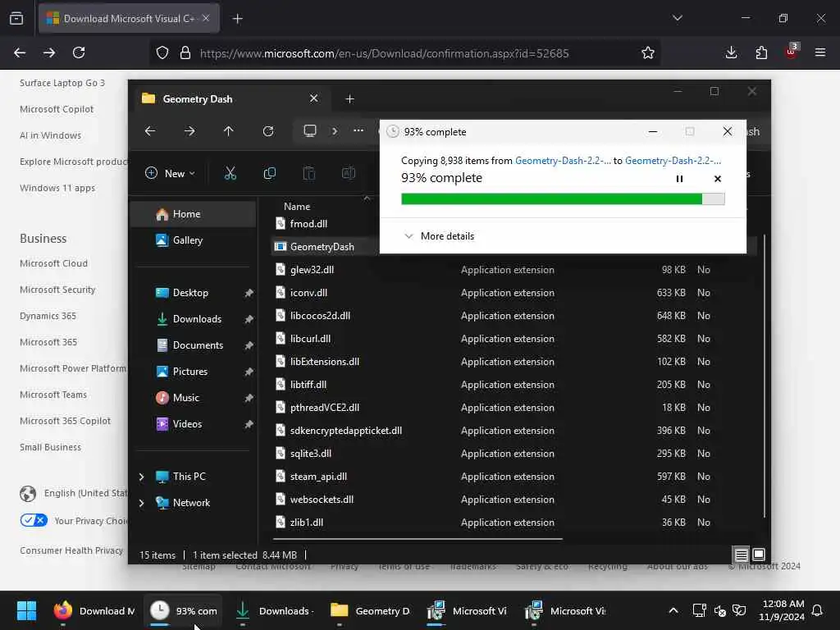The height and width of the screenshot is (630, 840).
Task: Switch to large thumbnails view in status bar
Action: 759,555
